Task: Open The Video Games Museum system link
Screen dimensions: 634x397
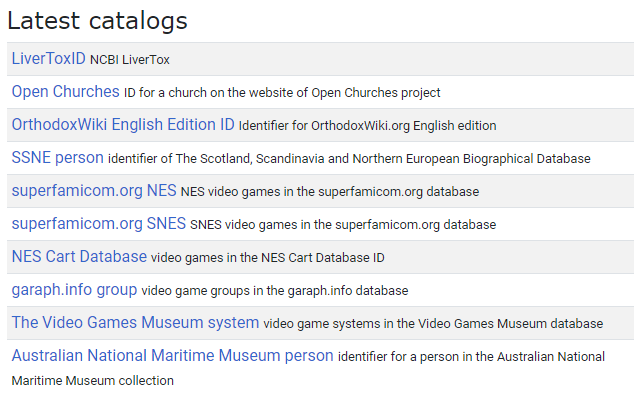Action: tap(135, 323)
